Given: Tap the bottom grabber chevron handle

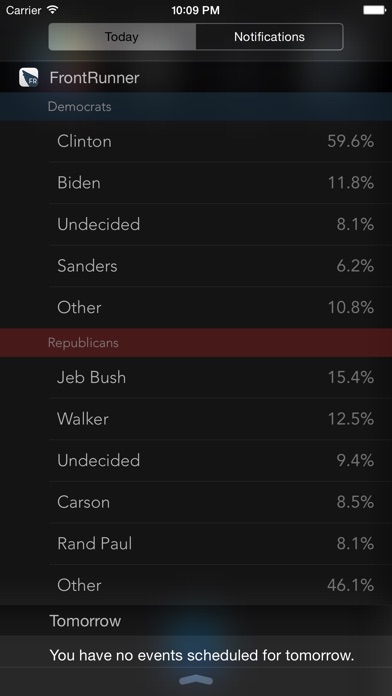Looking at the screenshot, I should pos(196,680).
